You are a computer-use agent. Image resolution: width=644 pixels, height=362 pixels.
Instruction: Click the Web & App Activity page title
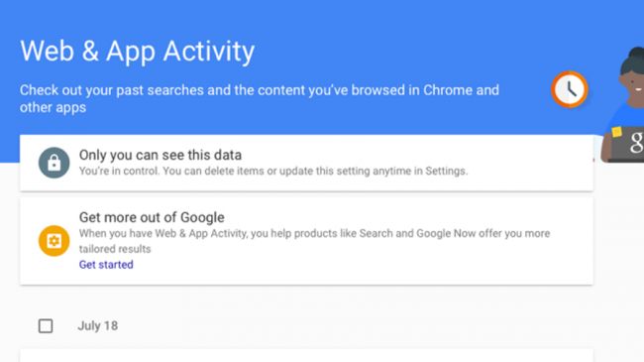tap(137, 52)
